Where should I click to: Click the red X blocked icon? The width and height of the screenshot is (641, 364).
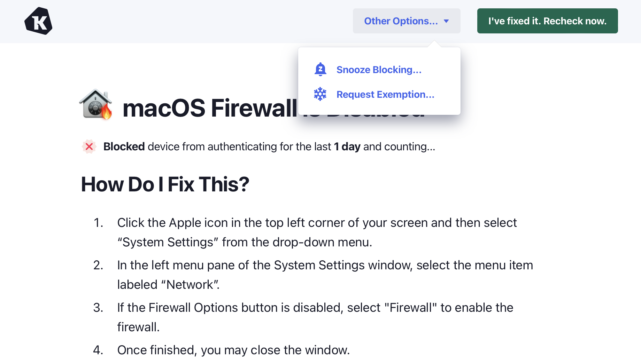89,147
